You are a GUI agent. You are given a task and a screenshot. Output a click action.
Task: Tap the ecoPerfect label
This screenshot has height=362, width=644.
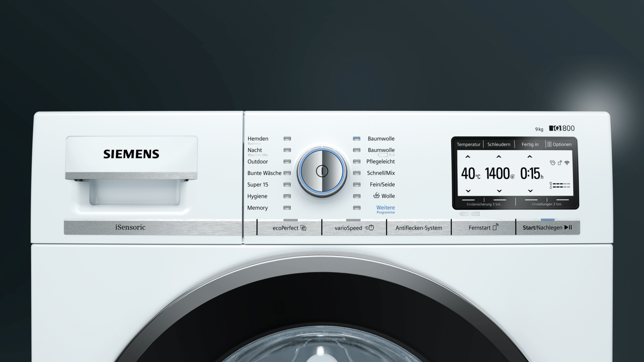click(285, 228)
